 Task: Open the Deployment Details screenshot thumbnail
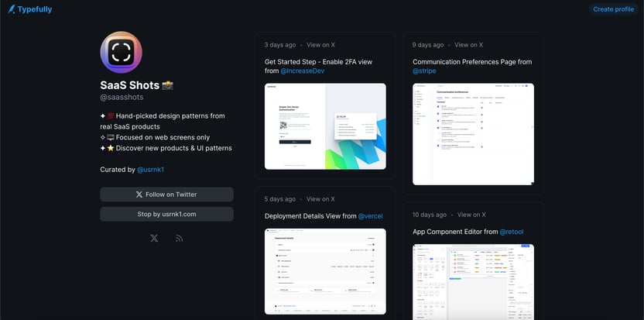click(325, 271)
